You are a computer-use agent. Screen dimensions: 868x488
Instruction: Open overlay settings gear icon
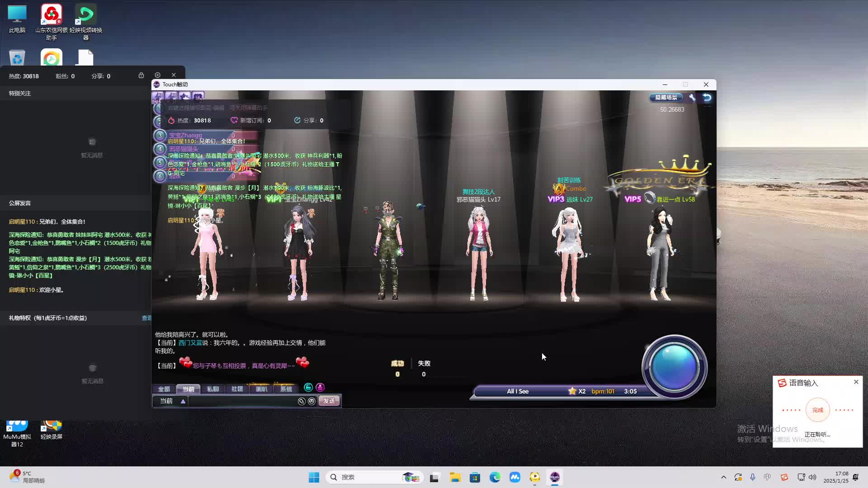click(x=157, y=75)
